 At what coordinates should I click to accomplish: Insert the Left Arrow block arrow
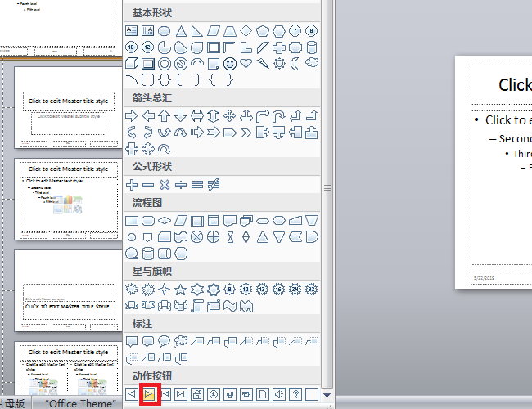tap(148, 116)
